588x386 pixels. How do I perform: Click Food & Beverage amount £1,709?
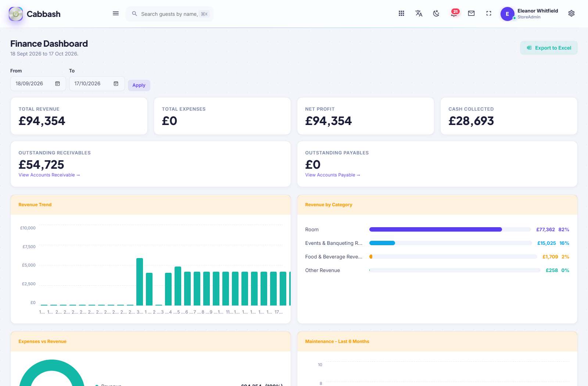coord(550,257)
